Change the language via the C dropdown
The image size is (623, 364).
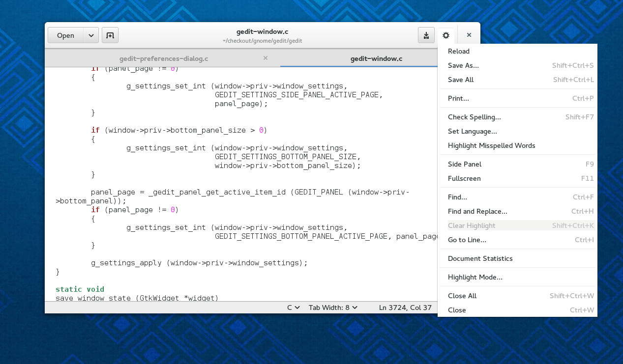tap(293, 307)
